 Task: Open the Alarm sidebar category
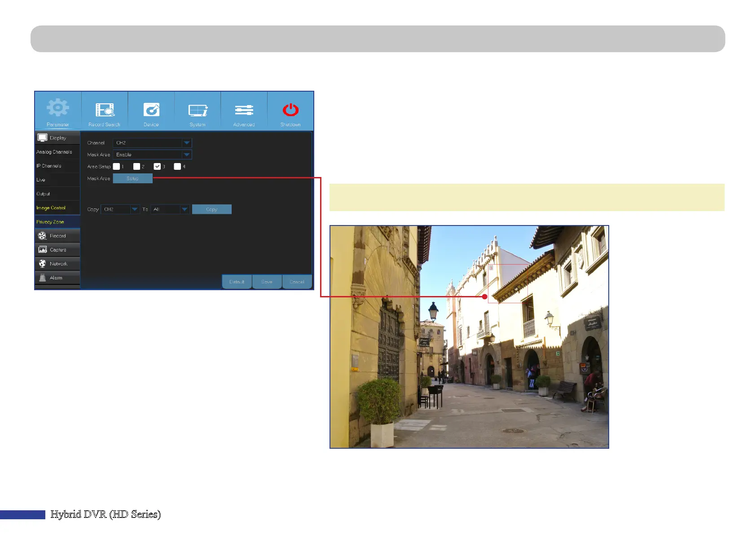[57, 278]
